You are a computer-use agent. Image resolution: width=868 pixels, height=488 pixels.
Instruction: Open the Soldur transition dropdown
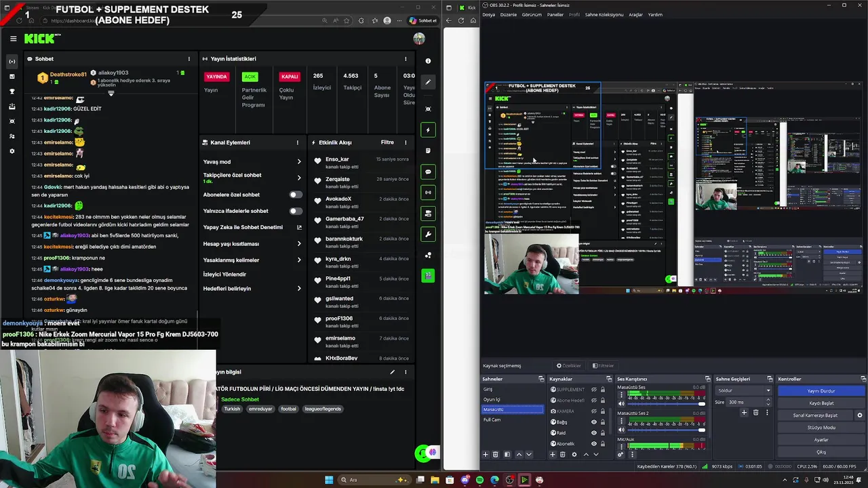point(744,390)
